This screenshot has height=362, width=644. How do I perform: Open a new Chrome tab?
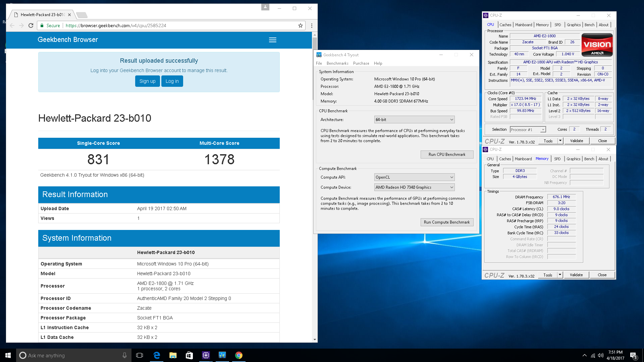82,15
